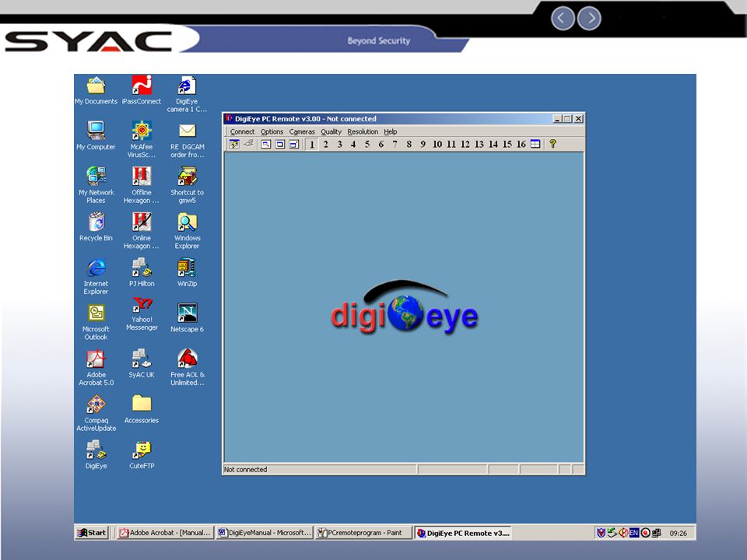The height and width of the screenshot is (560, 747).
Task: Switch to Adobe Acrobat taskbar button
Action: pos(165,533)
